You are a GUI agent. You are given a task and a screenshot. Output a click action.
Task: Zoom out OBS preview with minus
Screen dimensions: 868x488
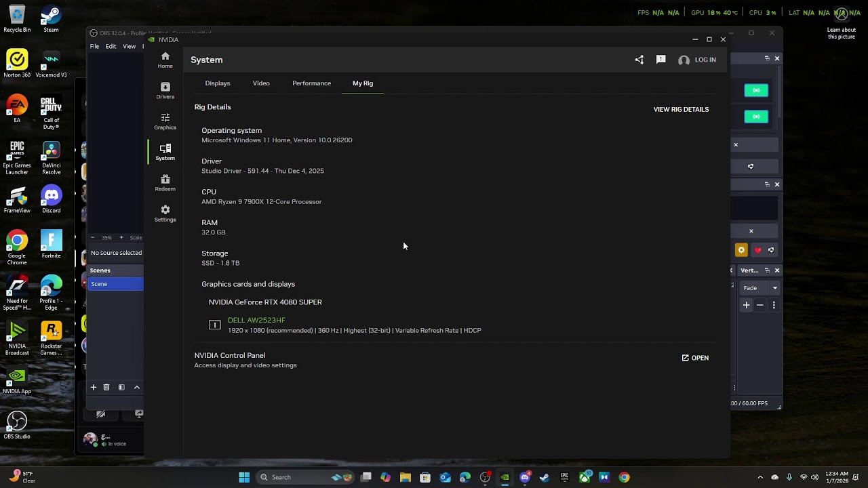[x=93, y=238]
